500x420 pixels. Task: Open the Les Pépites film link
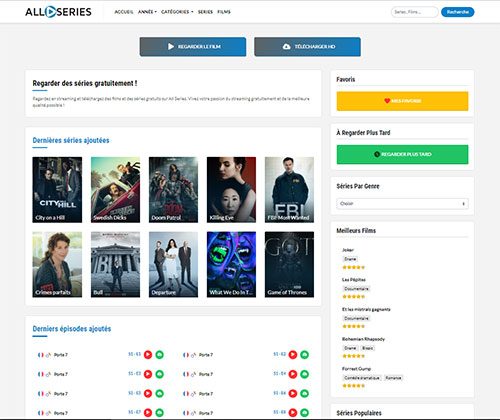pos(354,279)
